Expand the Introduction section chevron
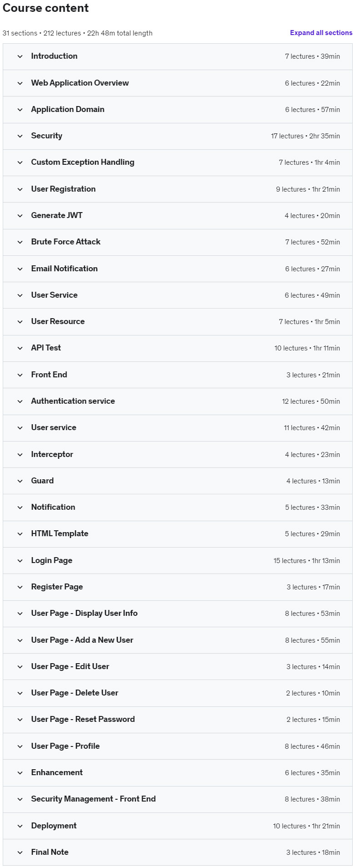The width and height of the screenshot is (355, 868). pos(20,56)
